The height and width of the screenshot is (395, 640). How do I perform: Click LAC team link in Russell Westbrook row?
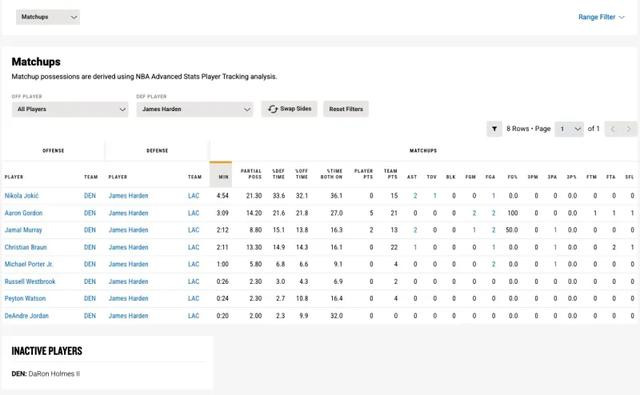pyautogui.click(x=193, y=282)
